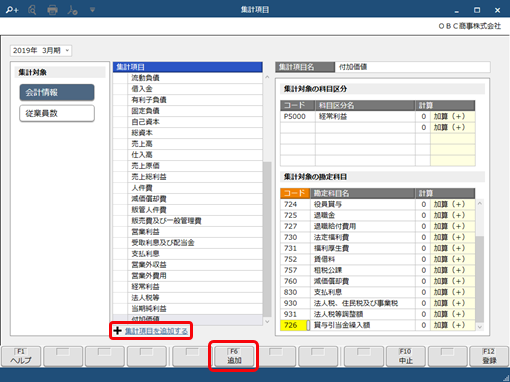Select 受取利息及び配当金 in the list
Screen dimensions: 510x382
pyautogui.click(x=188, y=243)
